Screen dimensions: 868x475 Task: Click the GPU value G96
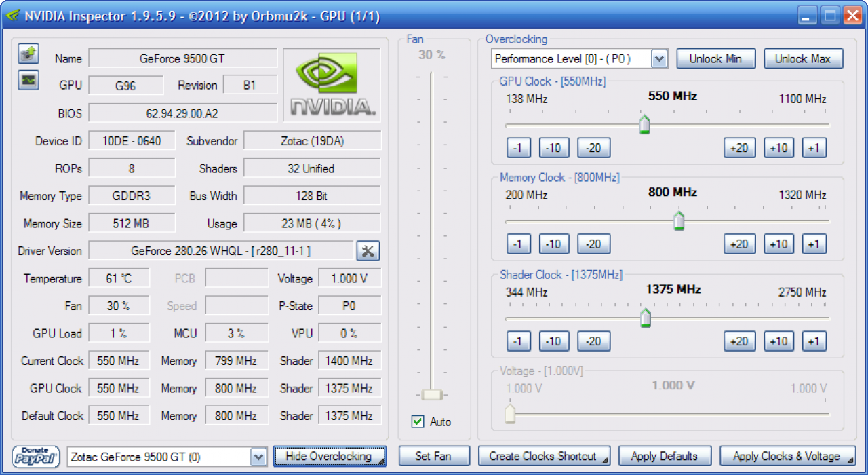[x=126, y=85]
